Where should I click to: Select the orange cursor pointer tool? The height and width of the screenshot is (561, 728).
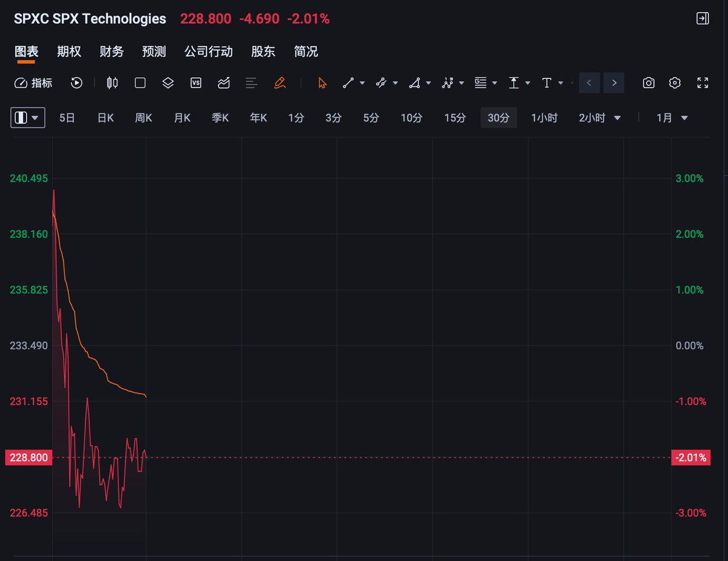click(322, 83)
